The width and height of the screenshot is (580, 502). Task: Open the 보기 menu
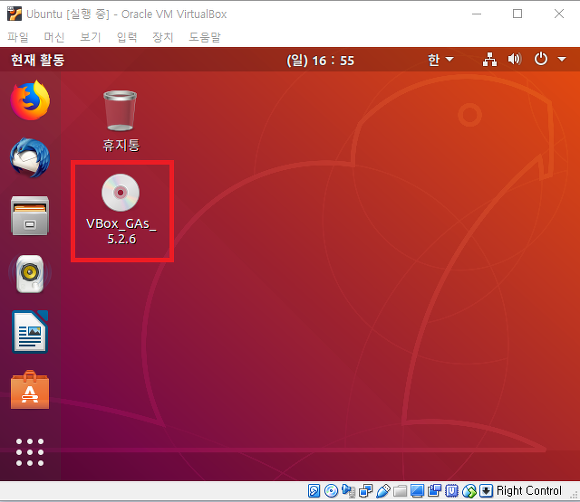(x=90, y=37)
